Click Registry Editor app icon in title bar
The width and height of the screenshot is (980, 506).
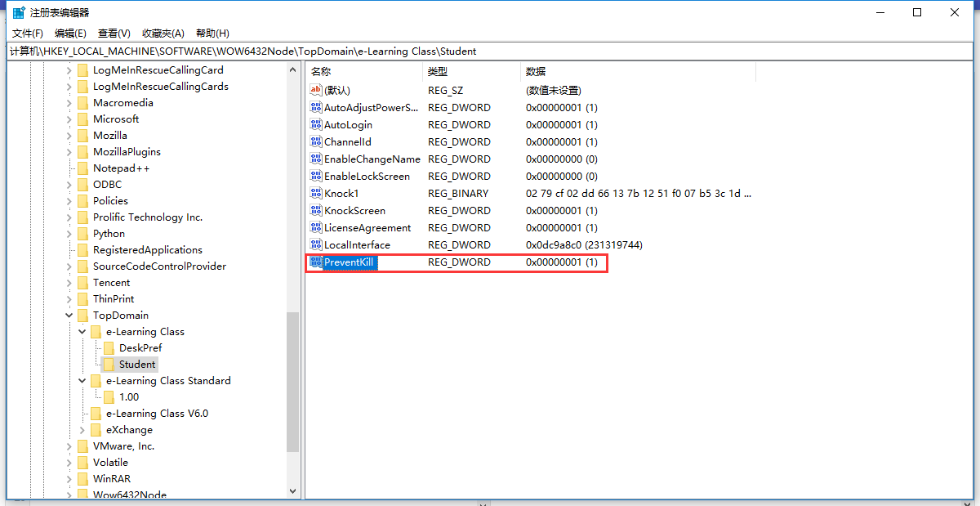pos(18,13)
